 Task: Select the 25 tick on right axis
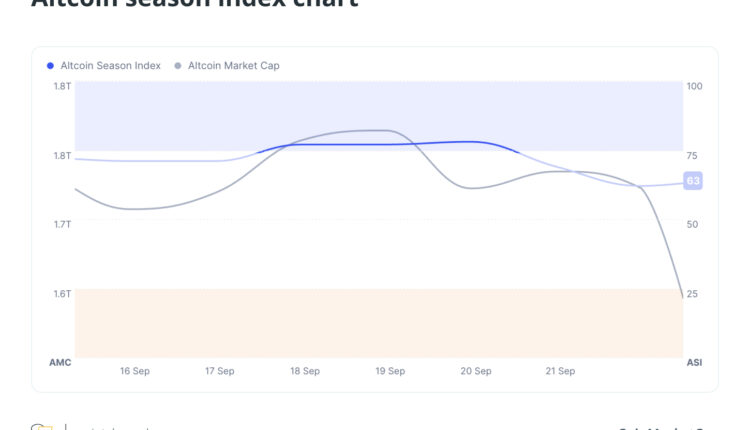(x=692, y=293)
